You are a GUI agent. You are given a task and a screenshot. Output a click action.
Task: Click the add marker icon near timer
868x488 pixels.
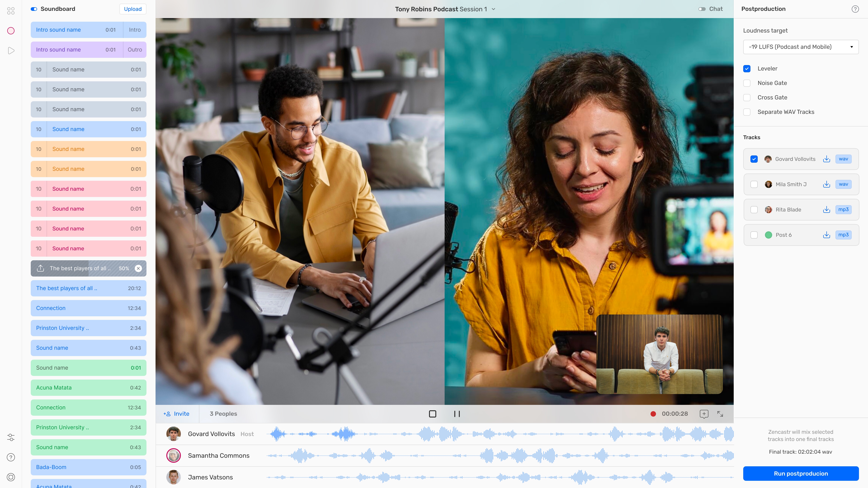pos(704,414)
